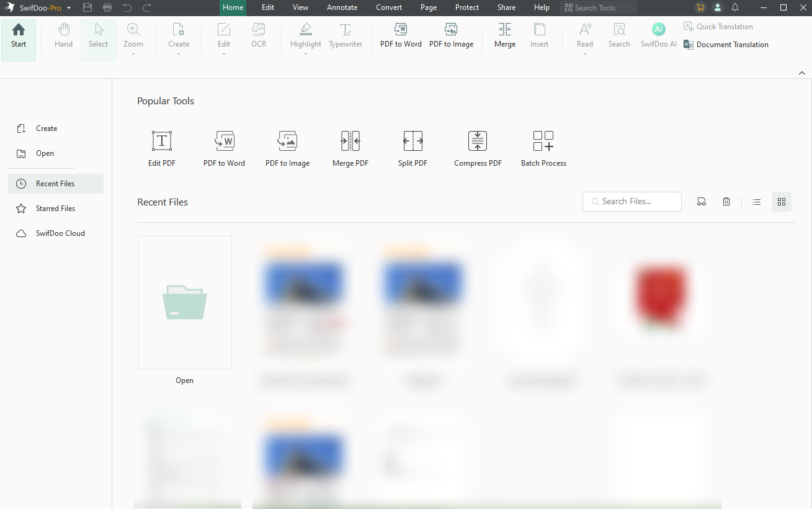Viewport: 812px width, 509px height.
Task: Open the Compress PDF tool
Action: 477,148
